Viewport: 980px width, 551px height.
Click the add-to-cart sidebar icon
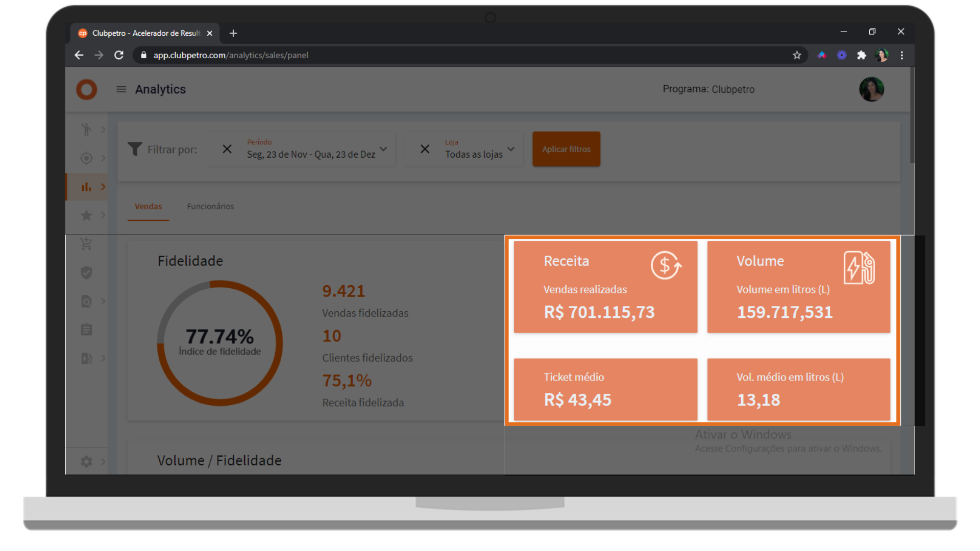click(86, 244)
